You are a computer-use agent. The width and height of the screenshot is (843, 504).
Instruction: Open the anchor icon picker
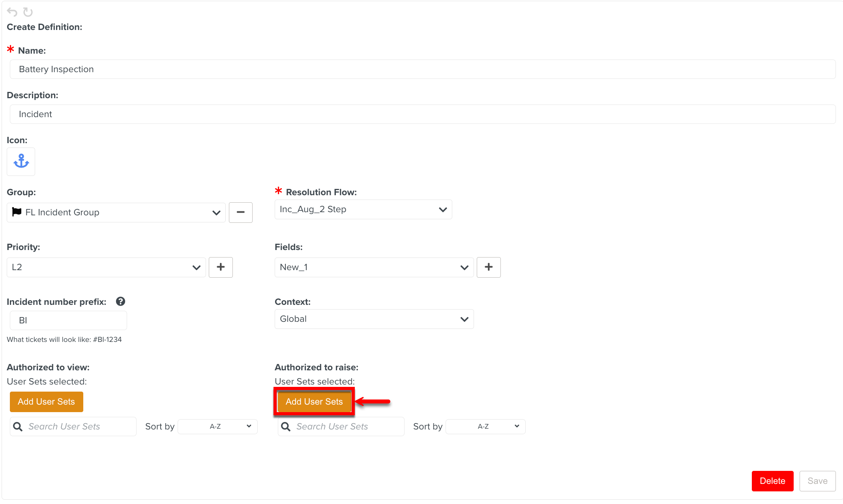click(x=21, y=161)
